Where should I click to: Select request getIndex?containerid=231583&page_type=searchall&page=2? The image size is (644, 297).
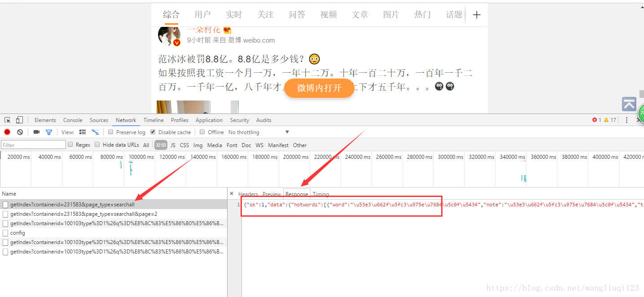[x=114, y=214]
